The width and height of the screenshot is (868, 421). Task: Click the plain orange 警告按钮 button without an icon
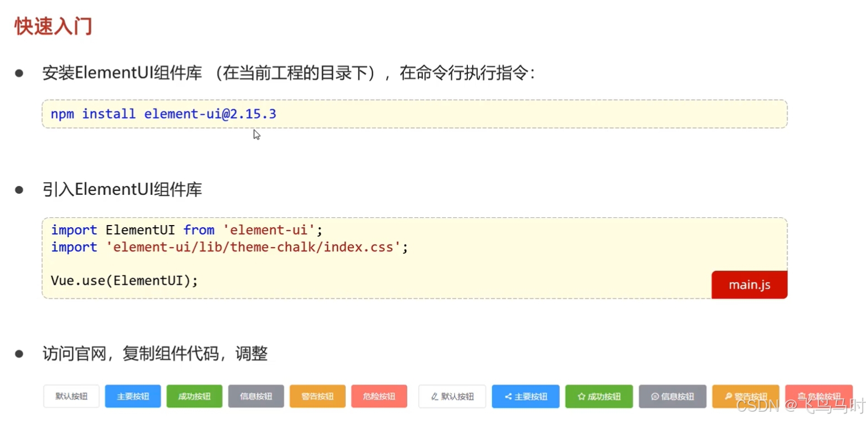(x=318, y=396)
